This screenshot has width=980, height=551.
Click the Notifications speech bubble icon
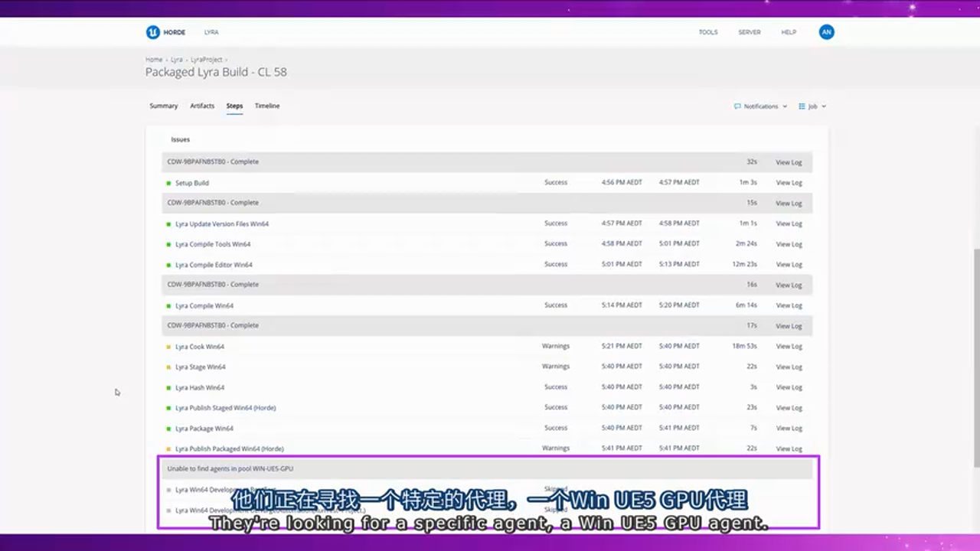tap(737, 106)
